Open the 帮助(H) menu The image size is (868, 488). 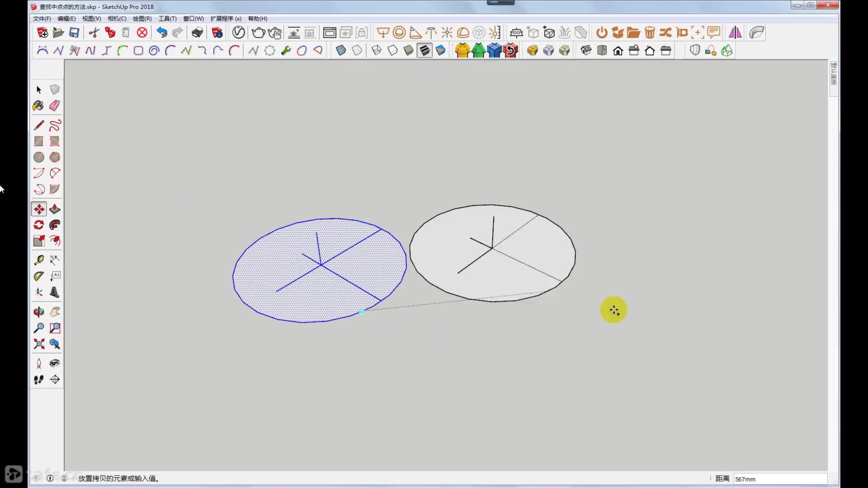[258, 19]
